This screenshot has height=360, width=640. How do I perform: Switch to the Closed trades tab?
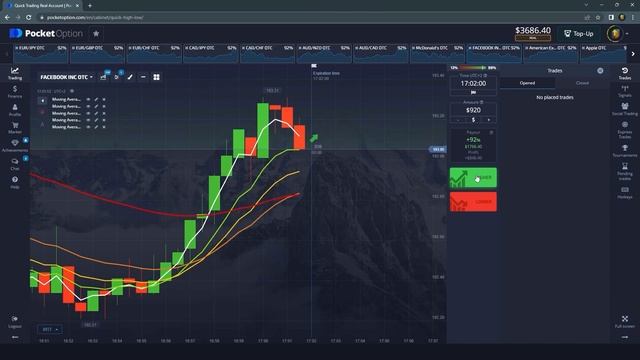(x=582, y=83)
